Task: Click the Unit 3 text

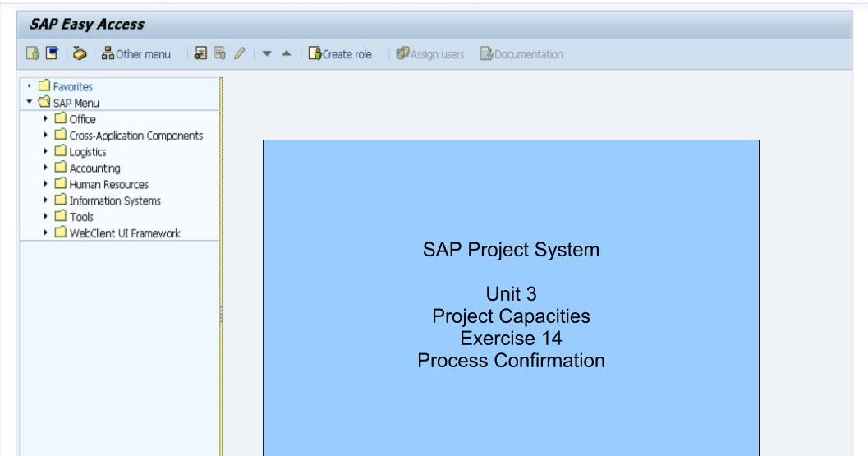Action: tap(511, 293)
